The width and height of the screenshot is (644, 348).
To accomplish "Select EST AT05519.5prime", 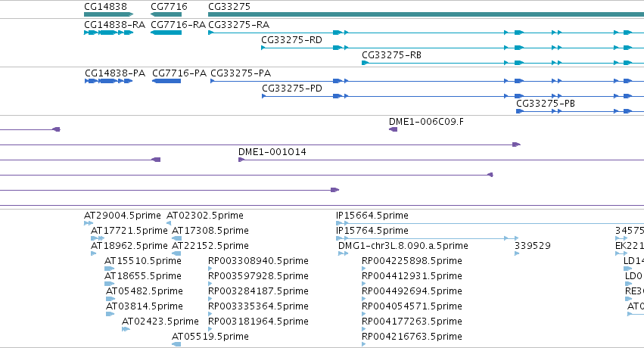I will (x=210, y=337).
